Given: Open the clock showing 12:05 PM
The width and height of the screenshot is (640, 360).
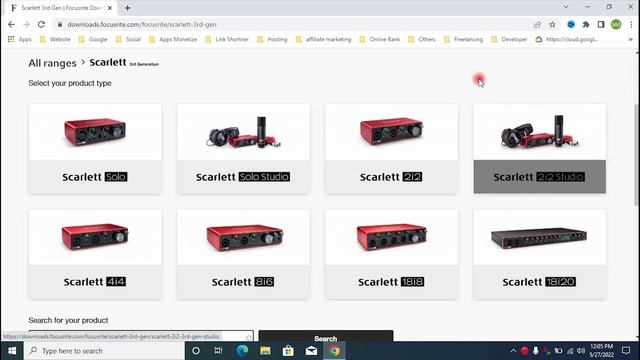Looking at the screenshot, I should coord(602,351).
